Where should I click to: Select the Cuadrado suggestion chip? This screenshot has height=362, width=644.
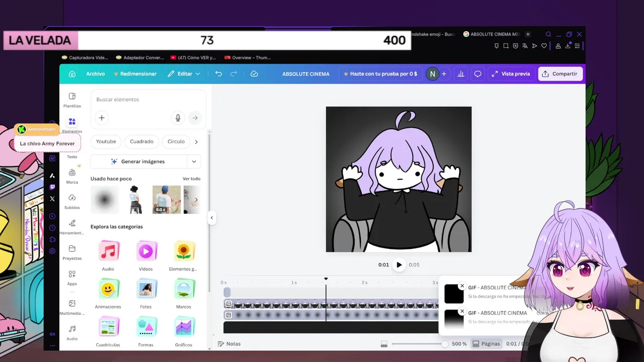pyautogui.click(x=142, y=141)
